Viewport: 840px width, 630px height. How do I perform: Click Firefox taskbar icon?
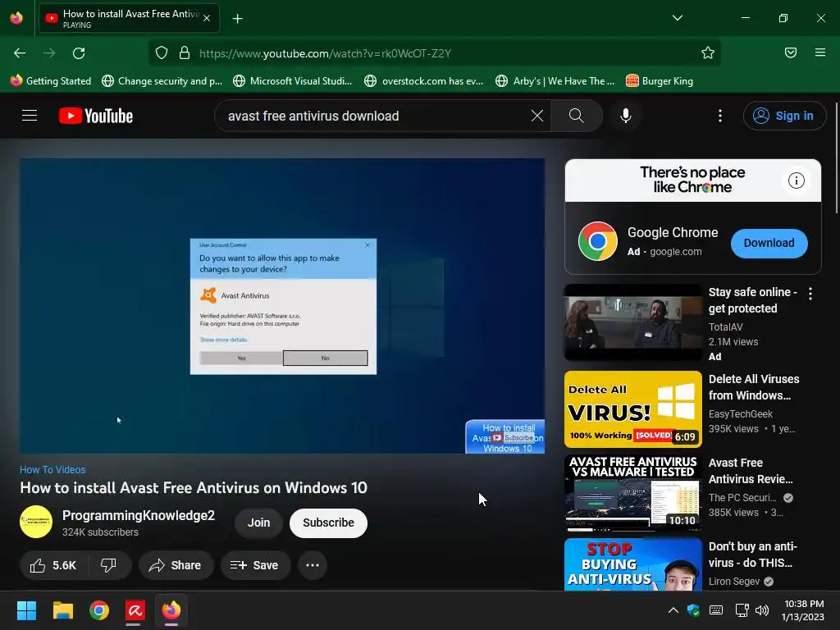[171, 610]
